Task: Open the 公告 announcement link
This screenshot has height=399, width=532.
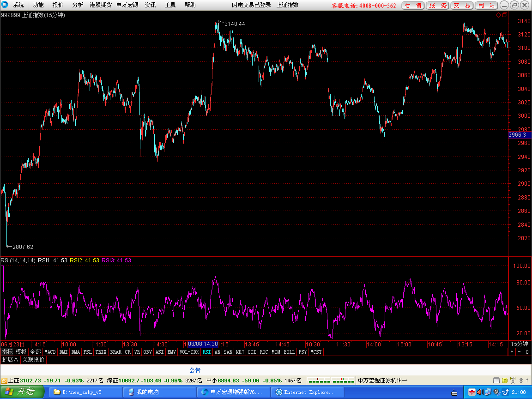Action: tap(195, 370)
